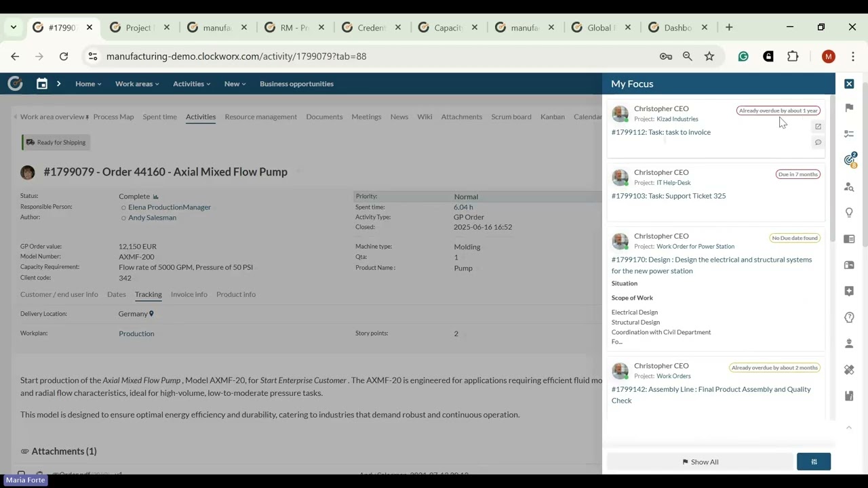Collapse the right sidebar with up chevron
The height and width of the screenshot is (488, 868).
[849, 427]
